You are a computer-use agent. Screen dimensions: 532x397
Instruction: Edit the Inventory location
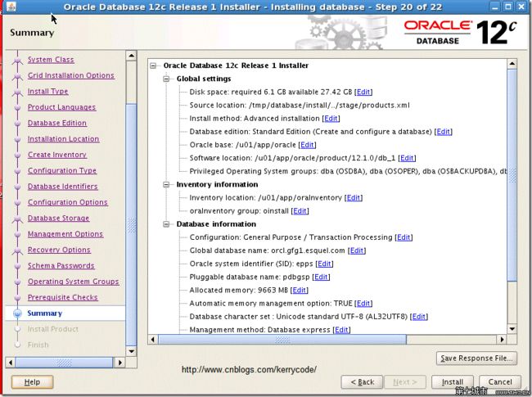coord(354,198)
